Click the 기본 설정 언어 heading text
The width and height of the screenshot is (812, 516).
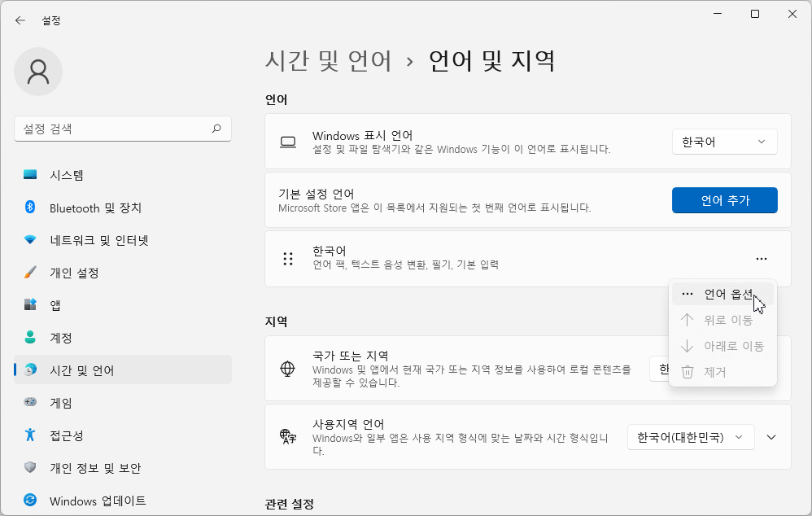click(x=316, y=194)
